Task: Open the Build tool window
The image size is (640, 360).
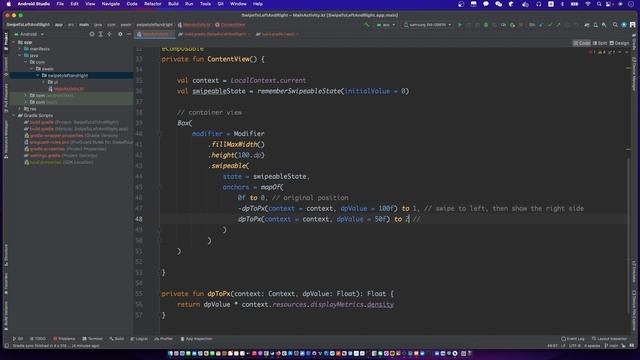Action: 117,339
